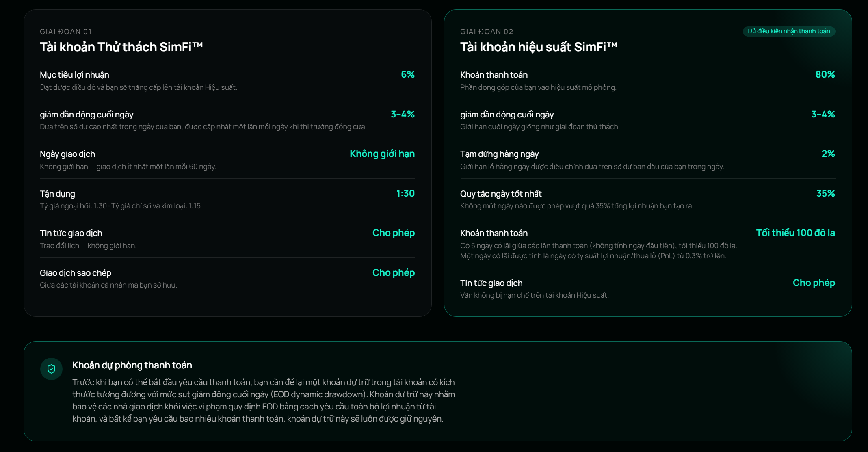
Task: Click Tin tức giao dịch in the Thử thách card
Action: click(71, 233)
